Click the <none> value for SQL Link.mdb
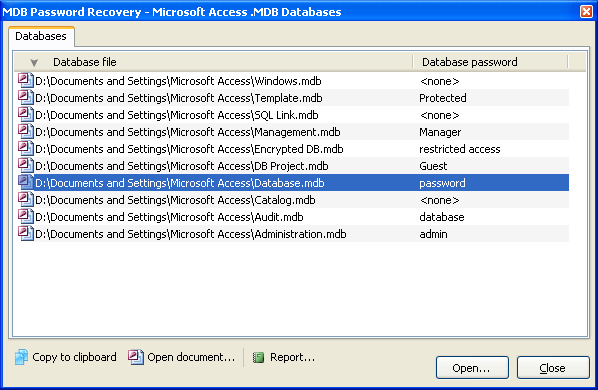Viewport: 598px width, 390px height. click(x=440, y=115)
